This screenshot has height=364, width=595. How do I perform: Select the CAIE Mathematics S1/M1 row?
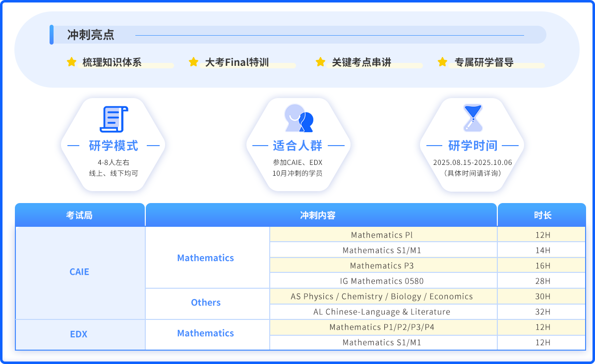coord(383,250)
